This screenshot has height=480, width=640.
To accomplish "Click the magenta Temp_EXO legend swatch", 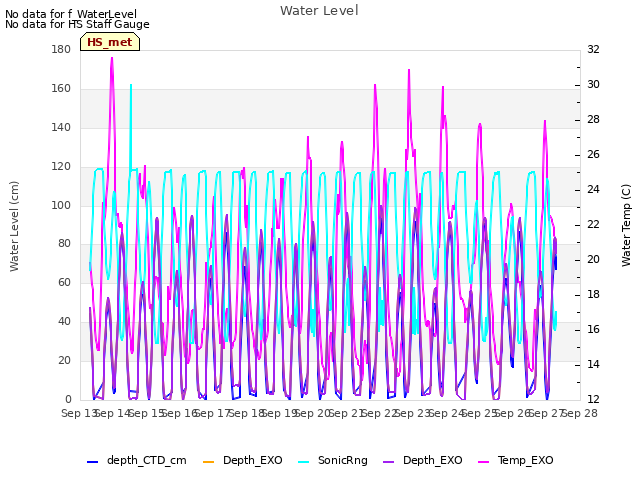I will 483,462.
